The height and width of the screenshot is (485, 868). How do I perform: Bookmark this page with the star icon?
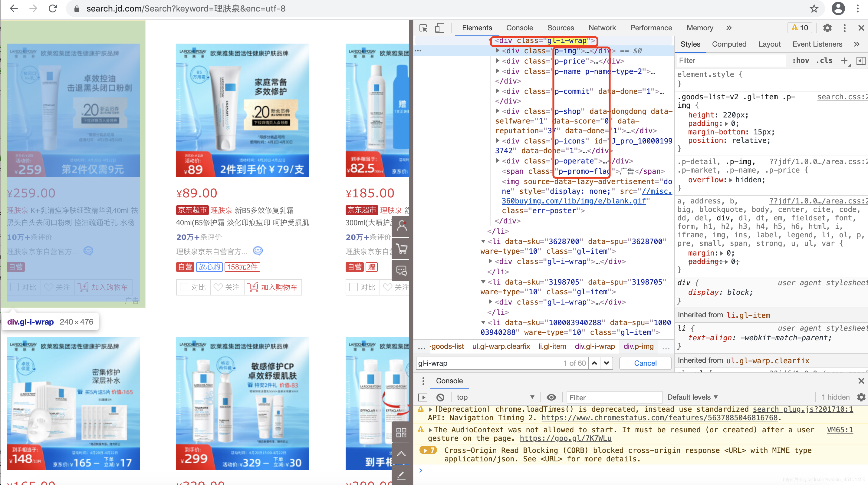[814, 8]
